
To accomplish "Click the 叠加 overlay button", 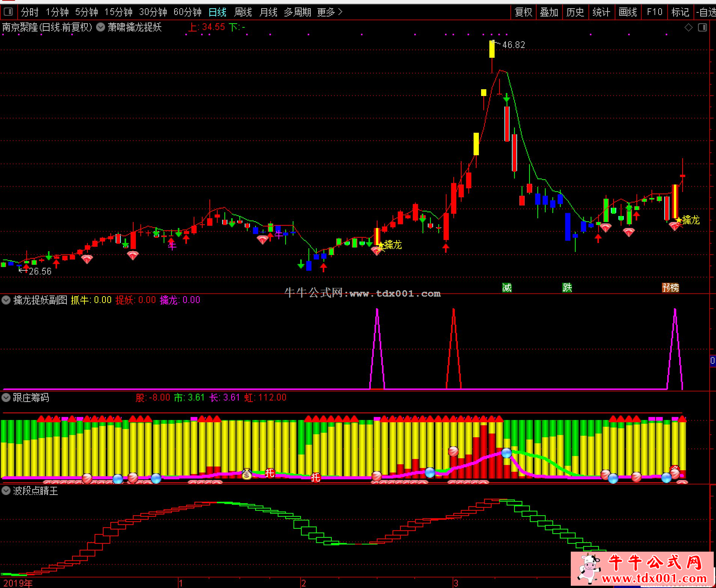I will [549, 12].
